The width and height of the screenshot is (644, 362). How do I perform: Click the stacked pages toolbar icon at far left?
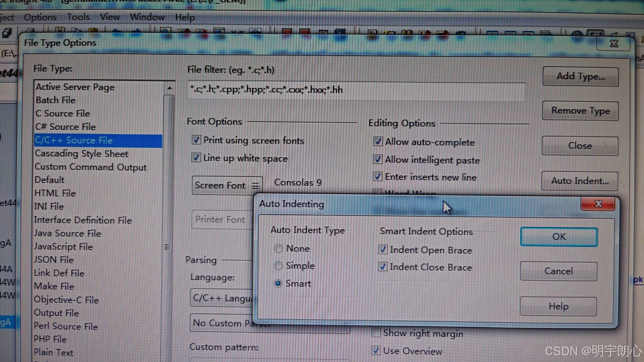pos(7,33)
